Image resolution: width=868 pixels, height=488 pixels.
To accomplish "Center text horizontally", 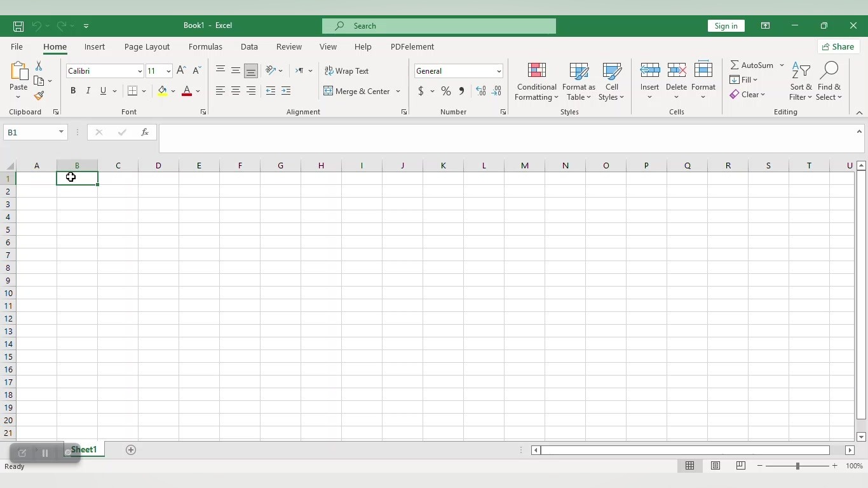I will 236,91.
